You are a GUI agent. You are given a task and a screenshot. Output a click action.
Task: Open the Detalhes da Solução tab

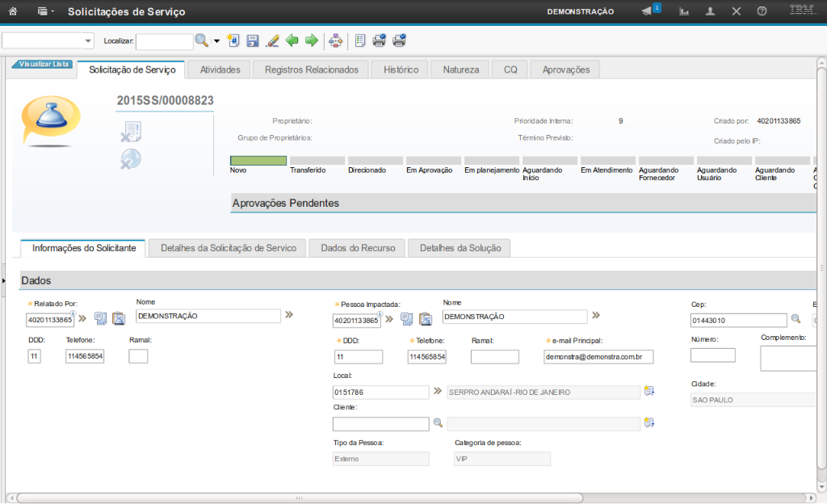pyautogui.click(x=460, y=248)
